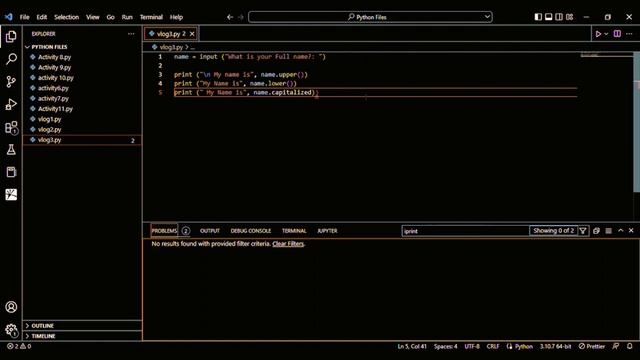Click Prettier status bar item

tap(592, 346)
